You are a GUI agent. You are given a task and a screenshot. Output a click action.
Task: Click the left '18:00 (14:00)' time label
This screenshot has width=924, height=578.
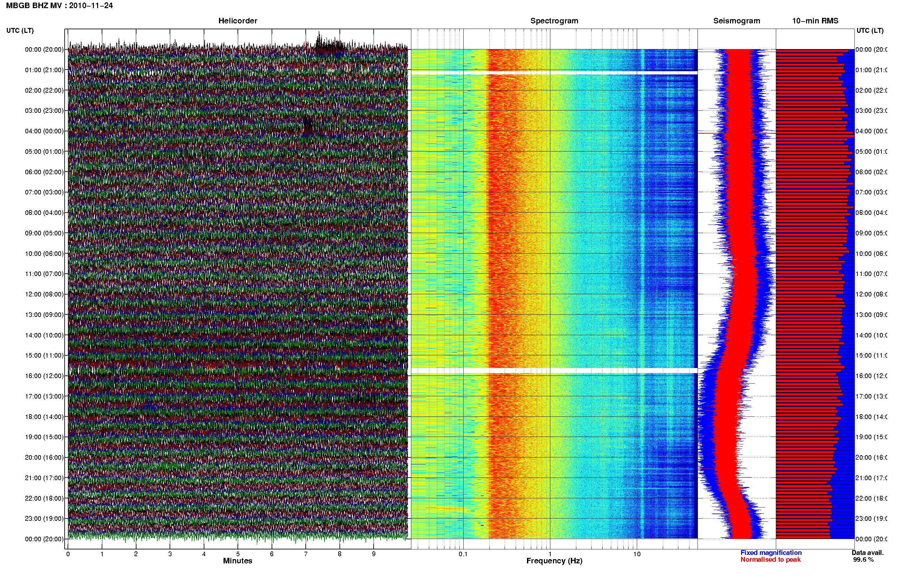44,417
